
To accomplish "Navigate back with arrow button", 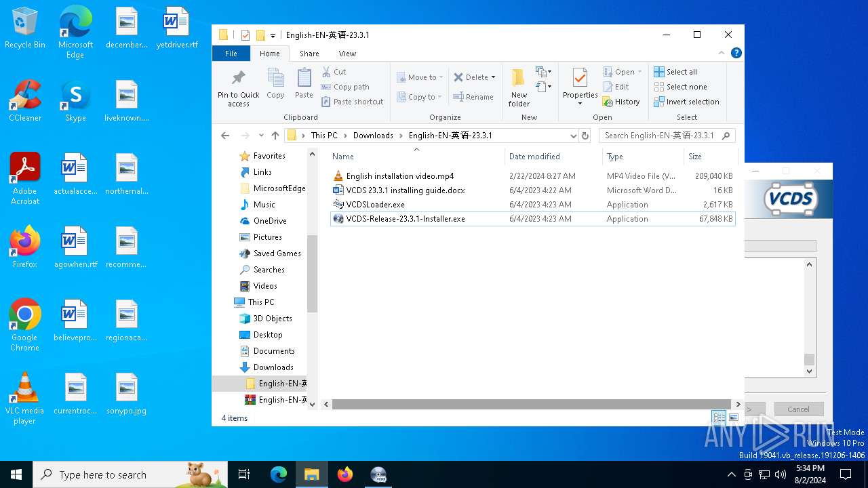I will point(225,136).
